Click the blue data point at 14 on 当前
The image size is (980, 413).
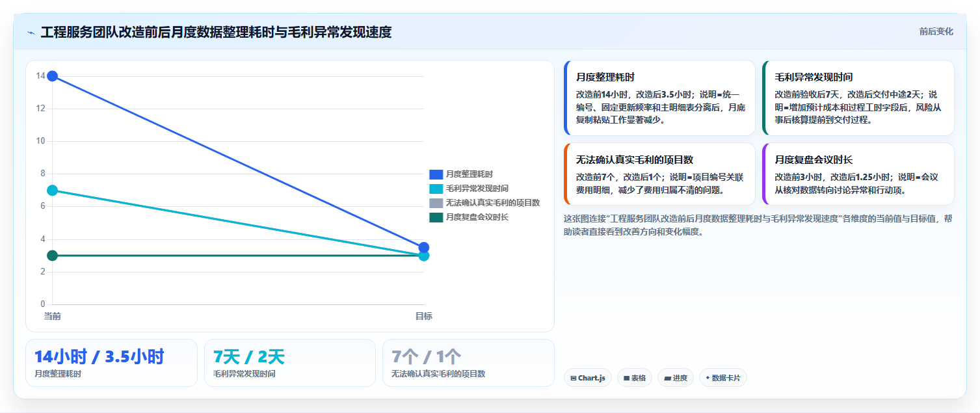(53, 76)
